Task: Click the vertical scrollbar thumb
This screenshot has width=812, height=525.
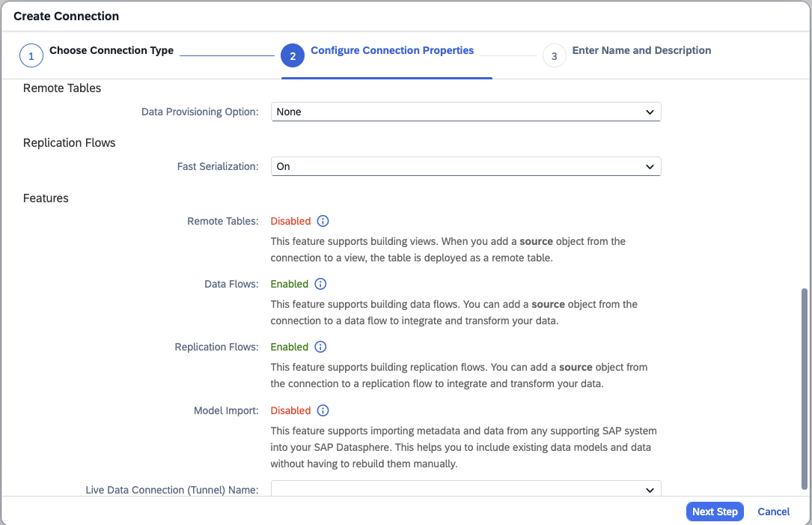Action: click(805, 388)
